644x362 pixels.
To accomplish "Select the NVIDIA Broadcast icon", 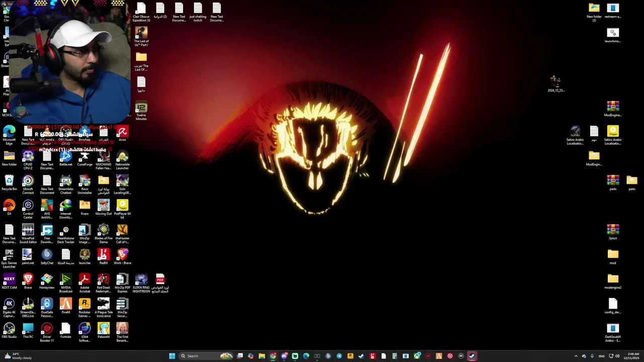I will point(65,284).
